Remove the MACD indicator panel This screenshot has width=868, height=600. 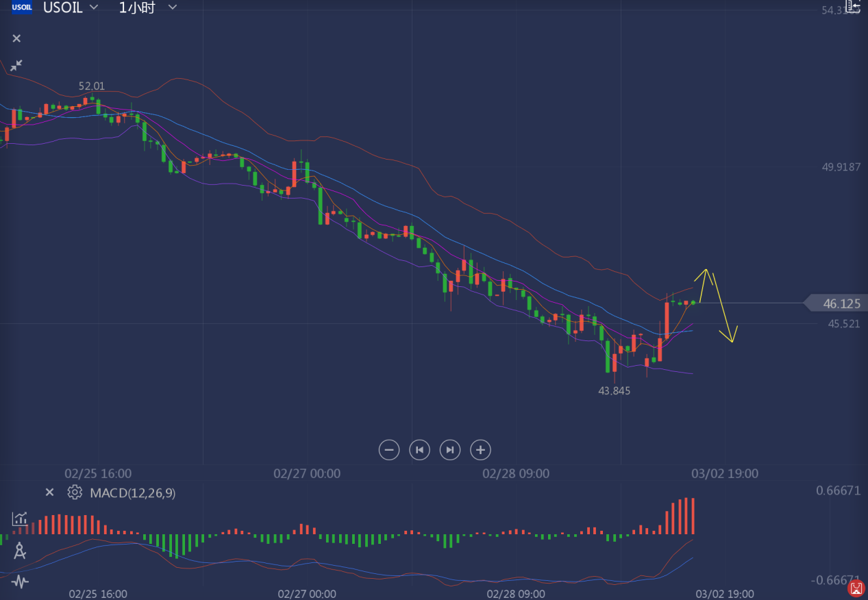(49, 492)
